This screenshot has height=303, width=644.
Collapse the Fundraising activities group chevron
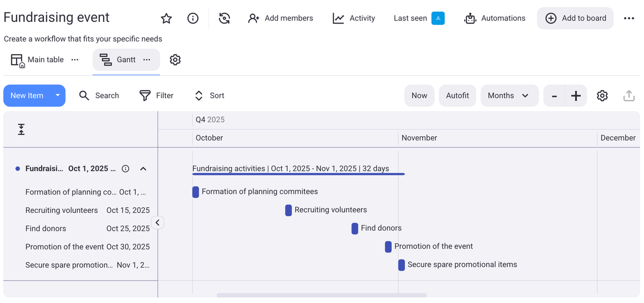click(143, 169)
